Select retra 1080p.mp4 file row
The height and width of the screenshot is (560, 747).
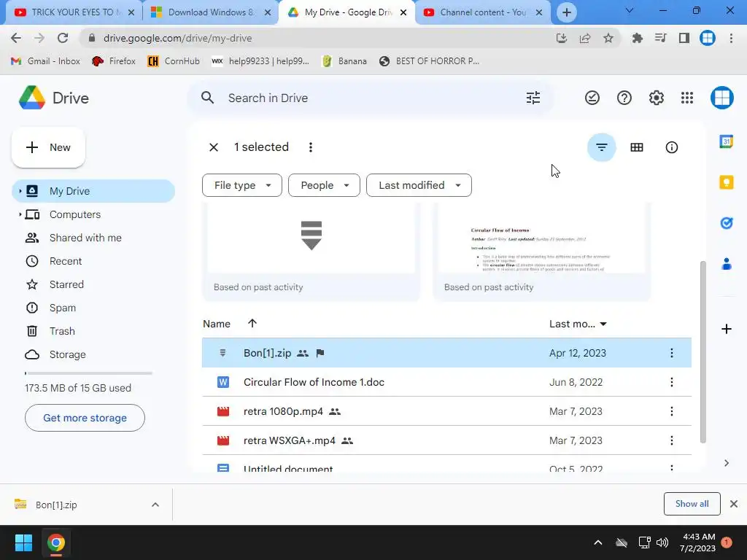446,411
